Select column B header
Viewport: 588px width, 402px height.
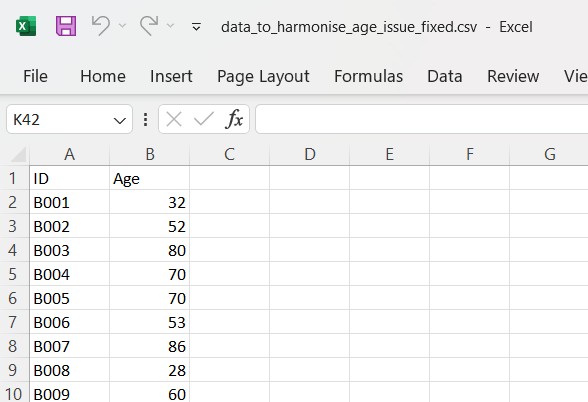150,154
